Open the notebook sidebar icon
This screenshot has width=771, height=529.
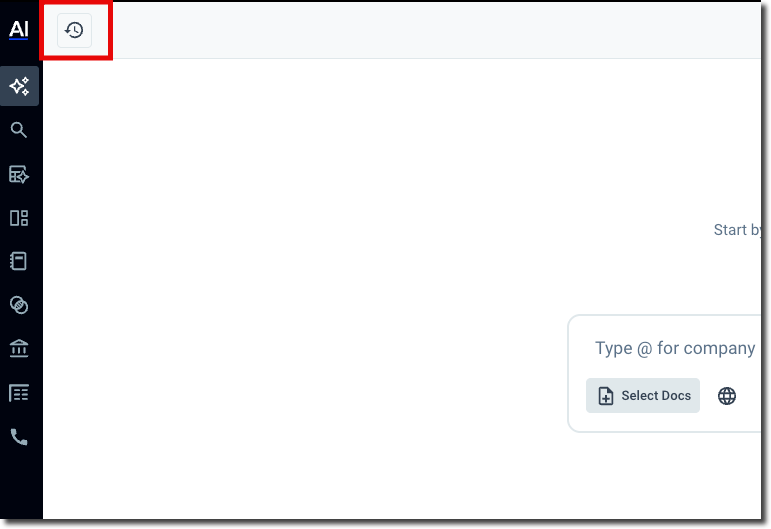19,261
